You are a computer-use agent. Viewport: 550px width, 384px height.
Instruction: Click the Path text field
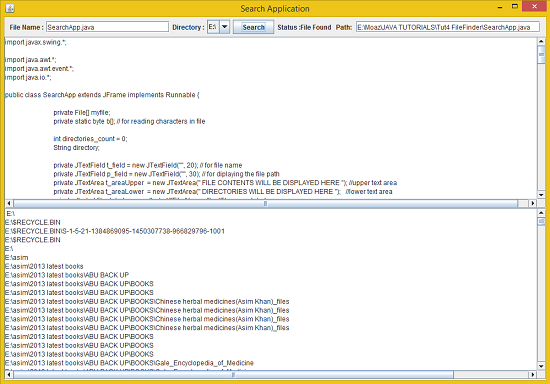coord(448,27)
